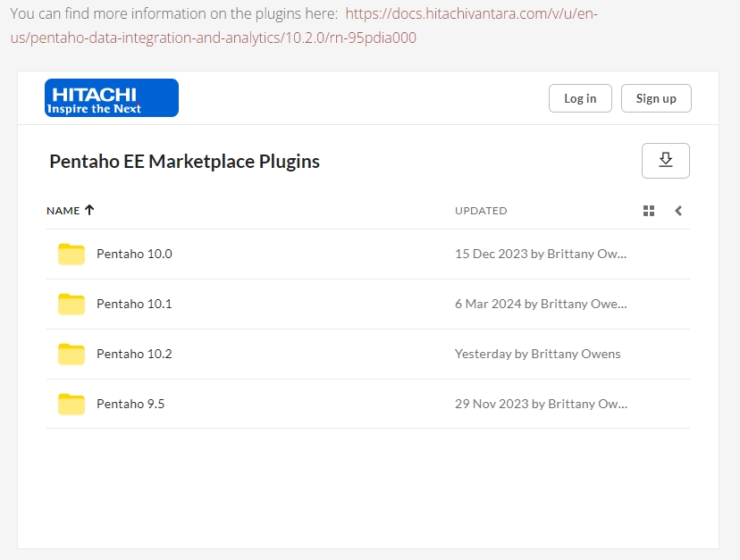Click the Pentaho 9.5 folder icon
740x560 pixels.
point(71,405)
